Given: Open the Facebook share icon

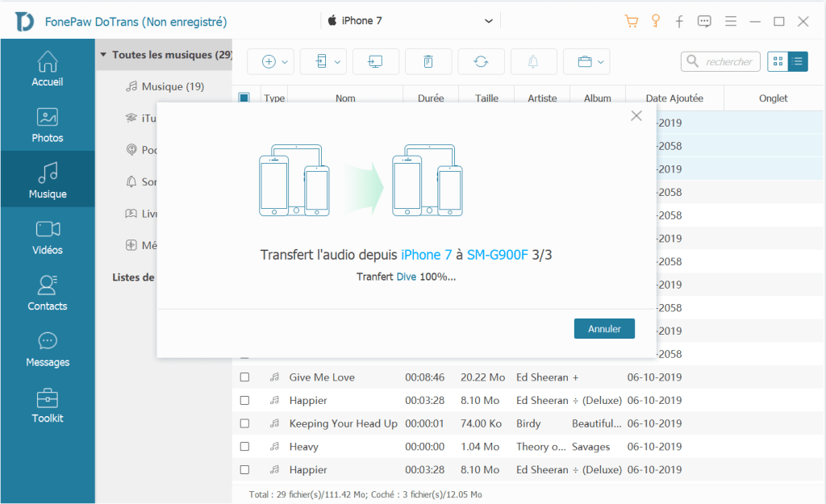Looking at the screenshot, I should click(679, 22).
